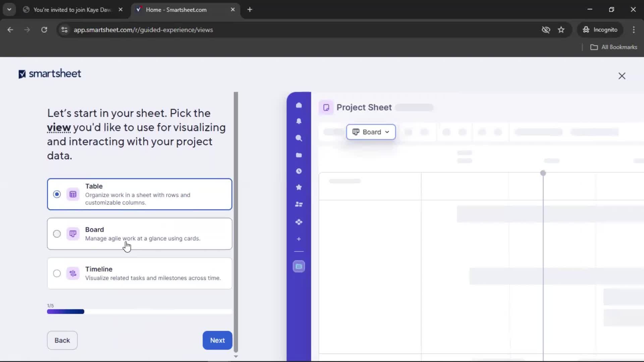
Task: Select the Search icon in the navigation rail
Action: click(x=299, y=138)
